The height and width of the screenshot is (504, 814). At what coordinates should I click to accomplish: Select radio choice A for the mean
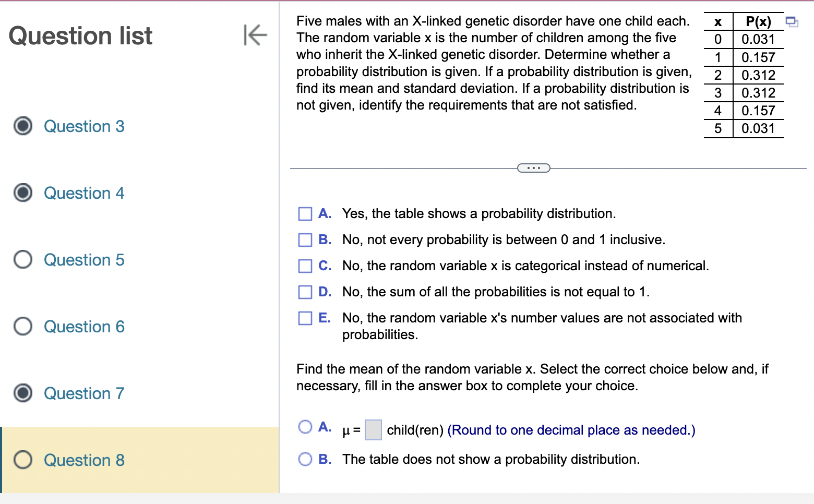(305, 427)
